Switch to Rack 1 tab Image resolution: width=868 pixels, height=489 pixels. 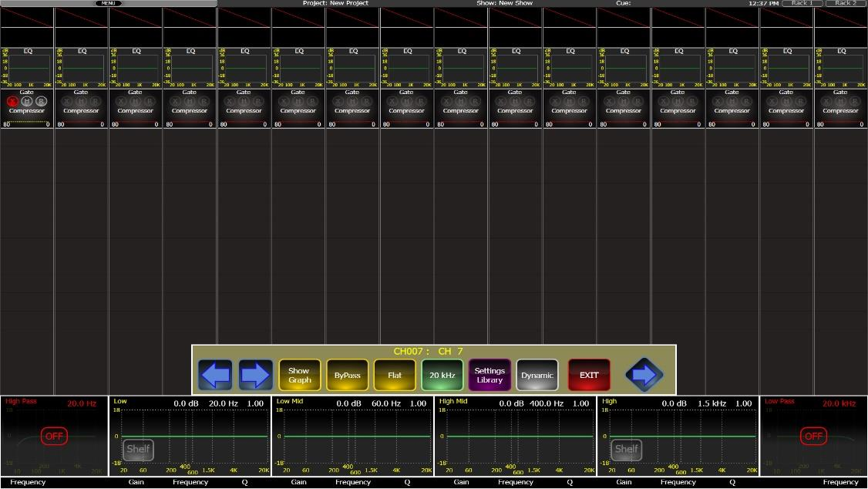(x=802, y=3)
